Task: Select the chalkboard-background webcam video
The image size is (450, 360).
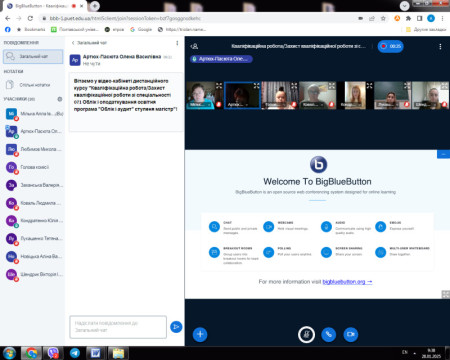Action: (x=392, y=95)
